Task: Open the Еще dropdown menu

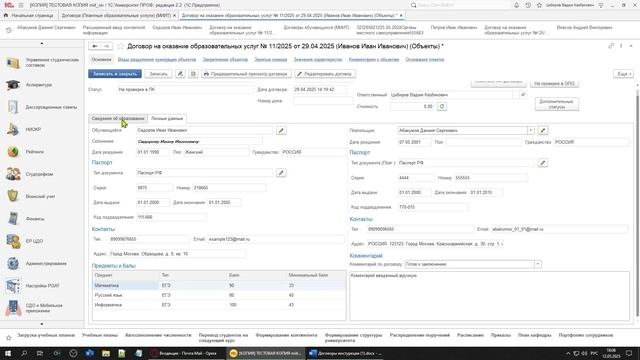Action: pyautogui.click(x=623, y=74)
